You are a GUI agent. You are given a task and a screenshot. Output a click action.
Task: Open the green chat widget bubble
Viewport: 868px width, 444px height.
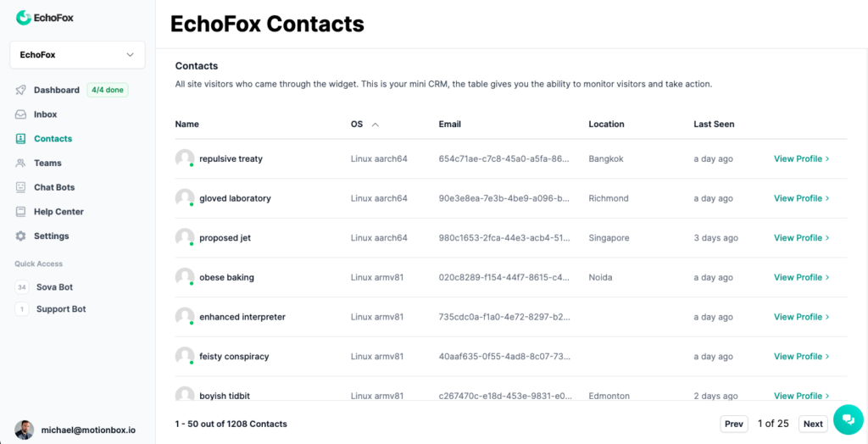pyautogui.click(x=848, y=419)
